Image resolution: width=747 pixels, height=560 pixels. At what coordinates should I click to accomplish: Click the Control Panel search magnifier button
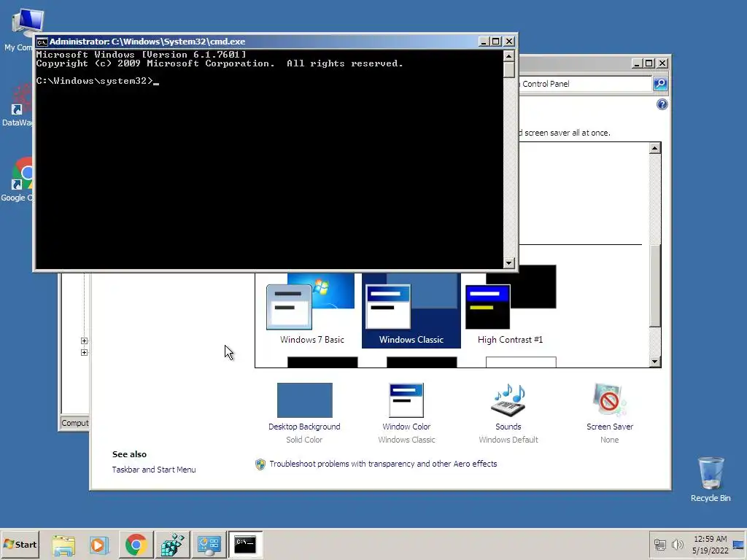point(659,84)
